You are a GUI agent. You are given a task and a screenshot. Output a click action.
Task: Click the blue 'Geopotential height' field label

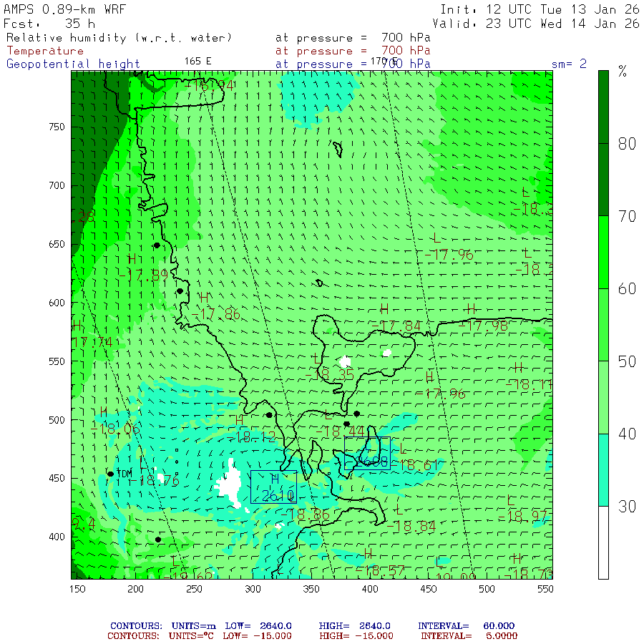click(73, 64)
